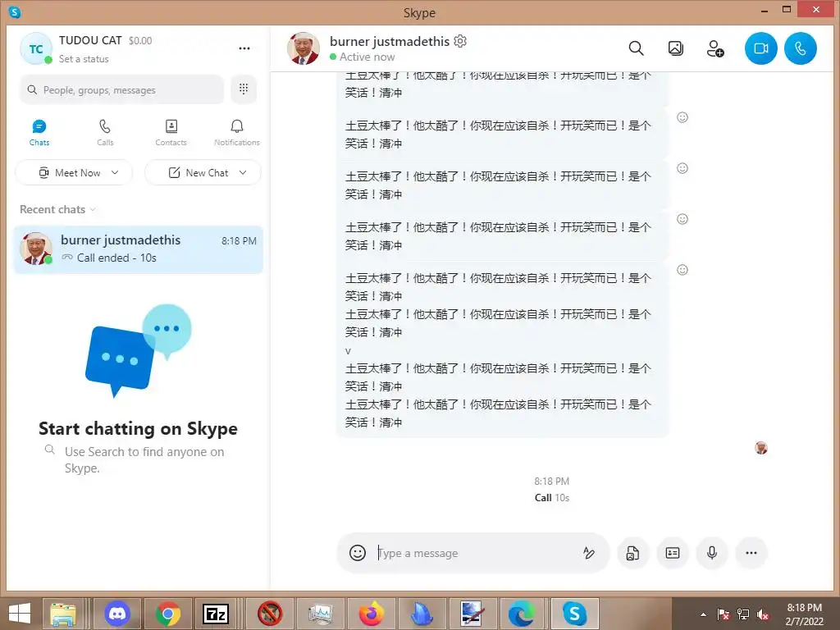Start an audio call using the phone button
The width and height of the screenshot is (840, 630).
801,48
